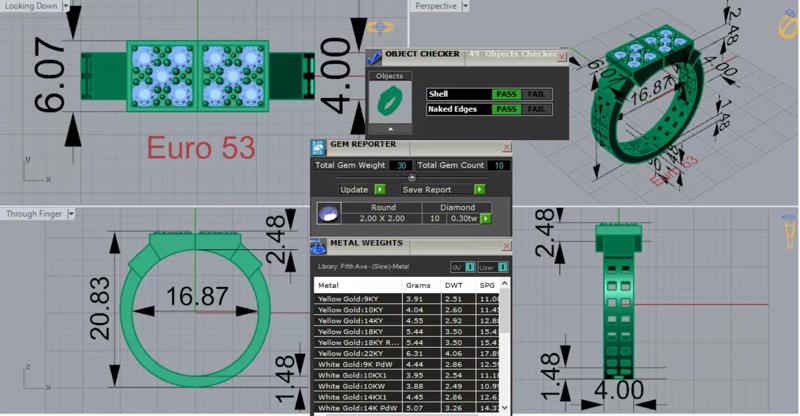800x416 pixels.
Task: Click the Diamond material cell
Action: 457,207
